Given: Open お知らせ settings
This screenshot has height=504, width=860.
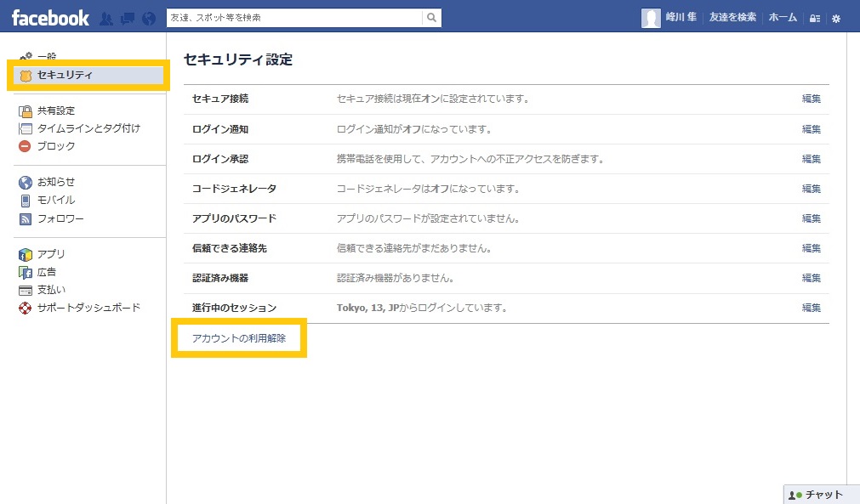Looking at the screenshot, I should [x=56, y=182].
